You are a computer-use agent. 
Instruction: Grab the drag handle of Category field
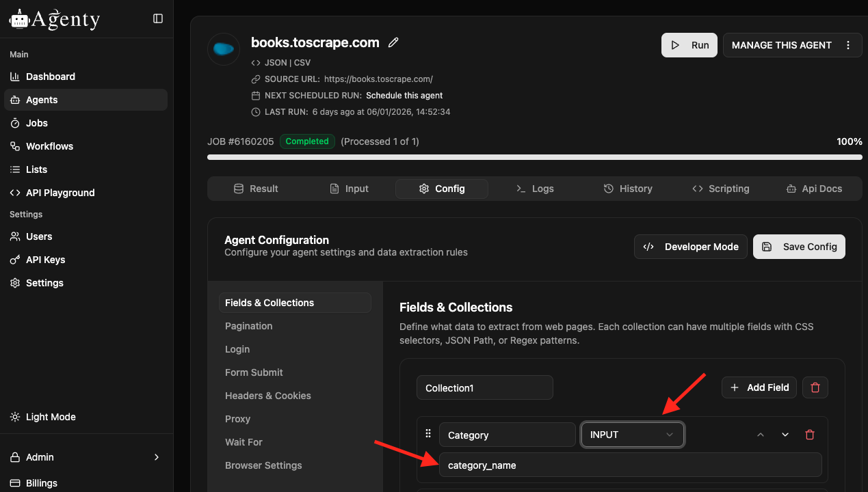pyautogui.click(x=428, y=434)
